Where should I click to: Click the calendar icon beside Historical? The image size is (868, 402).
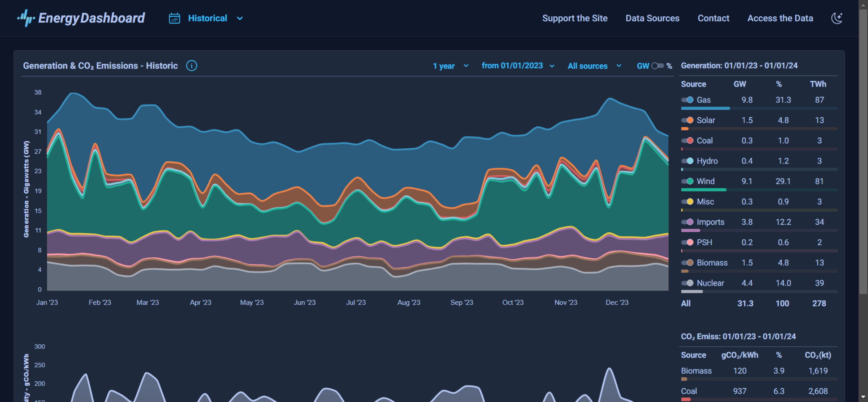pyautogui.click(x=174, y=18)
